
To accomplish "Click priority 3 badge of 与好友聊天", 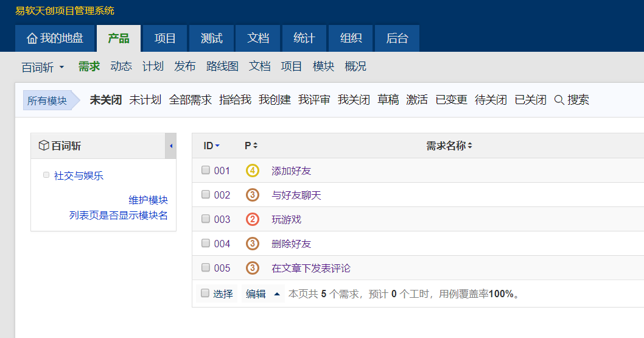I will (252, 195).
